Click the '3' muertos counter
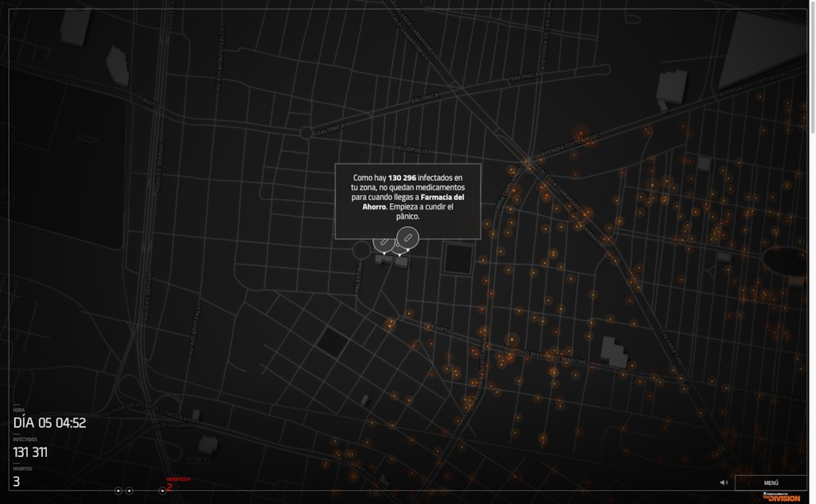This screenshot has width=816, height=504. (x=16, y=482)
